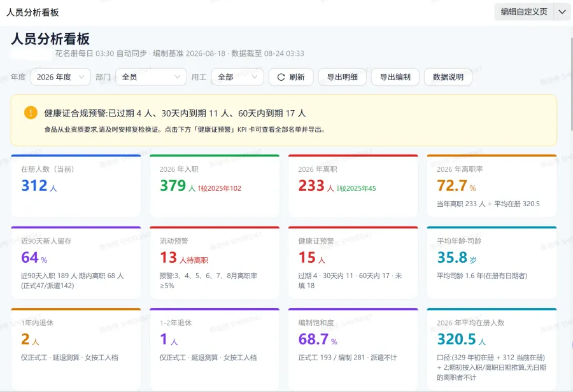
Task: Click the refresh icon beside 刷新
Action: tap(281, 77)
